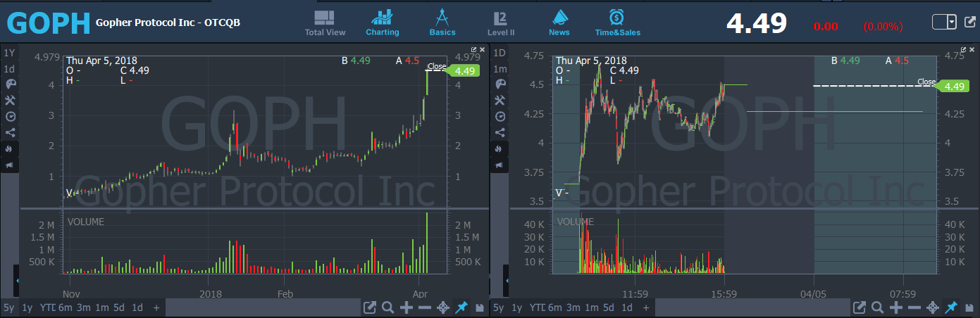
Task: Click the horizontal scroll bar under the right chart
Action: 752,307
